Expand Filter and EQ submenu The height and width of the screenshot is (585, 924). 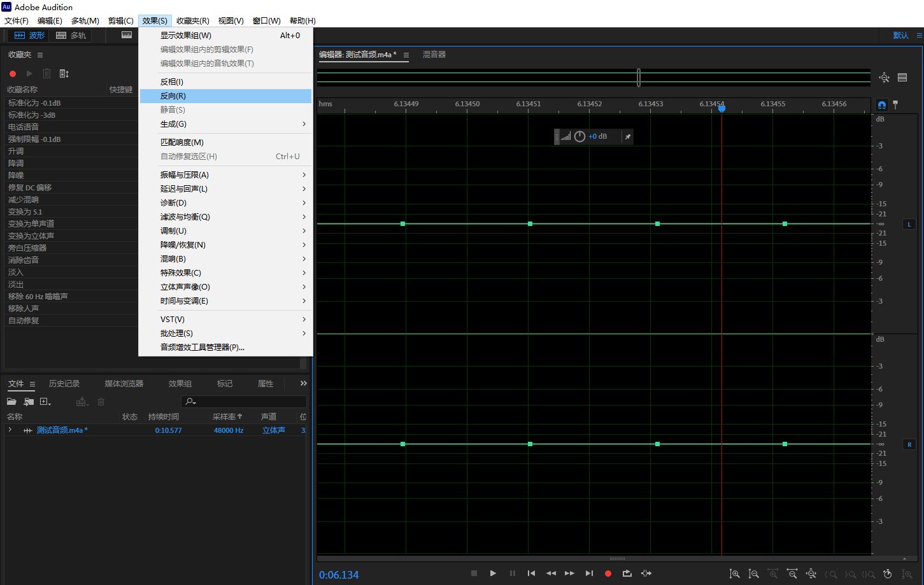[x=226, y=217]
